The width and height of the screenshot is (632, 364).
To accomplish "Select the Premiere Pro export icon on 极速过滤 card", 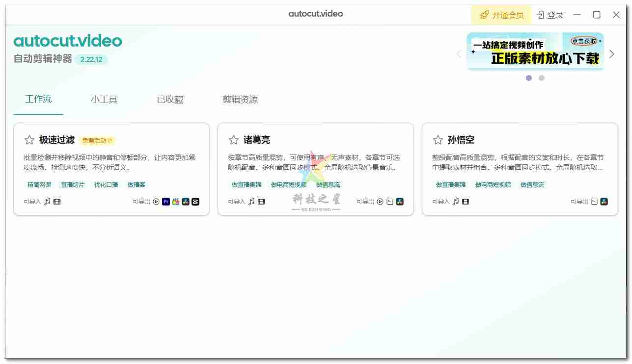I will [x=166, y=201].
